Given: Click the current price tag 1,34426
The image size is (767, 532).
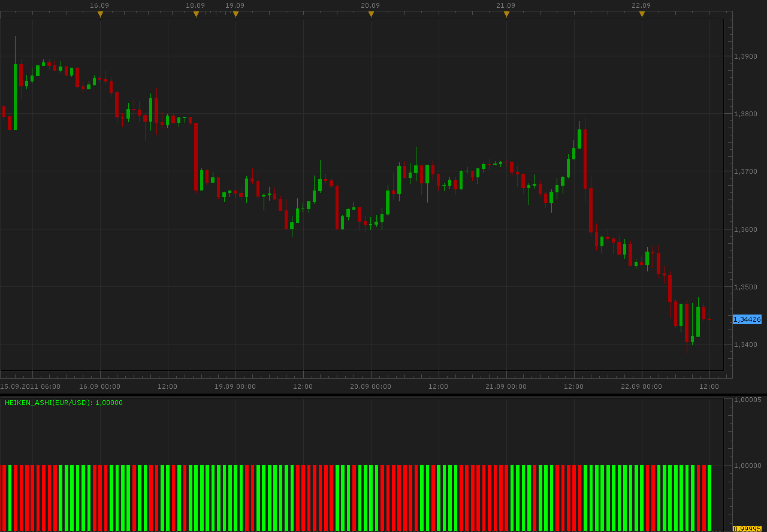Looking at the screenshot, I should point(747,319).
